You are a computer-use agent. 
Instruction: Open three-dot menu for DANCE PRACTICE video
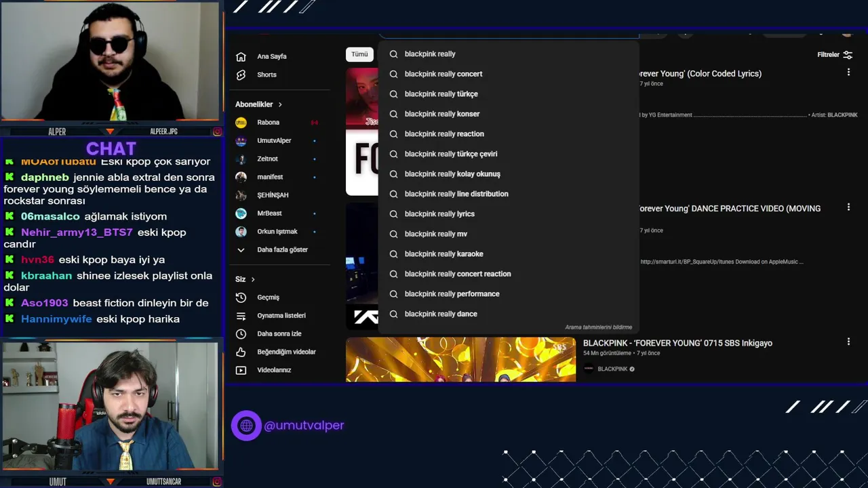click(x=848, y=207)
